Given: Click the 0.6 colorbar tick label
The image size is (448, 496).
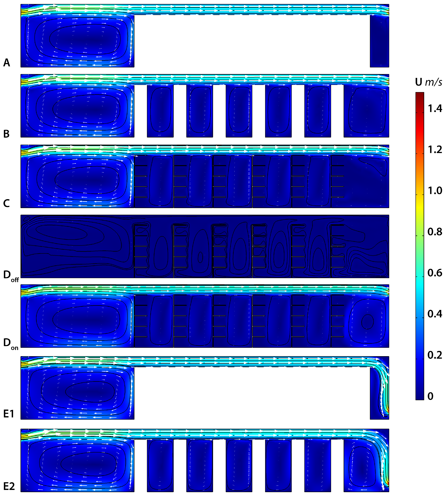Looking at the screenshot, I should [435, 273].
